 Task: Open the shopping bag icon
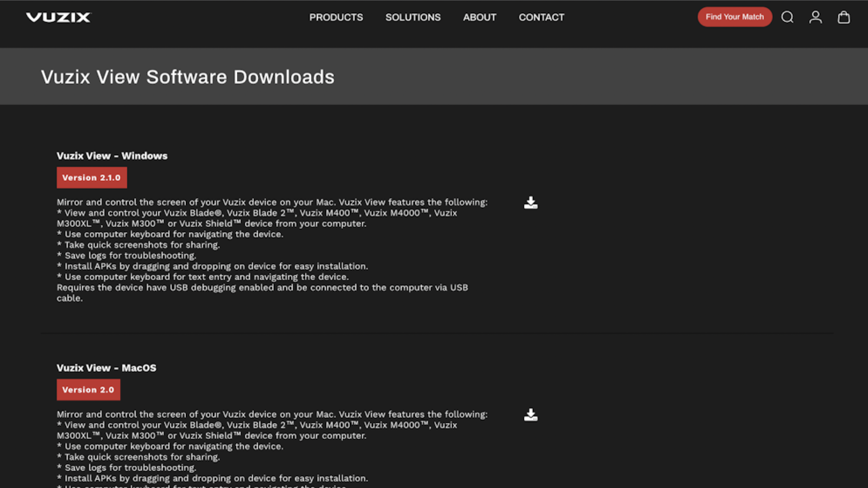tap(843, 17)
